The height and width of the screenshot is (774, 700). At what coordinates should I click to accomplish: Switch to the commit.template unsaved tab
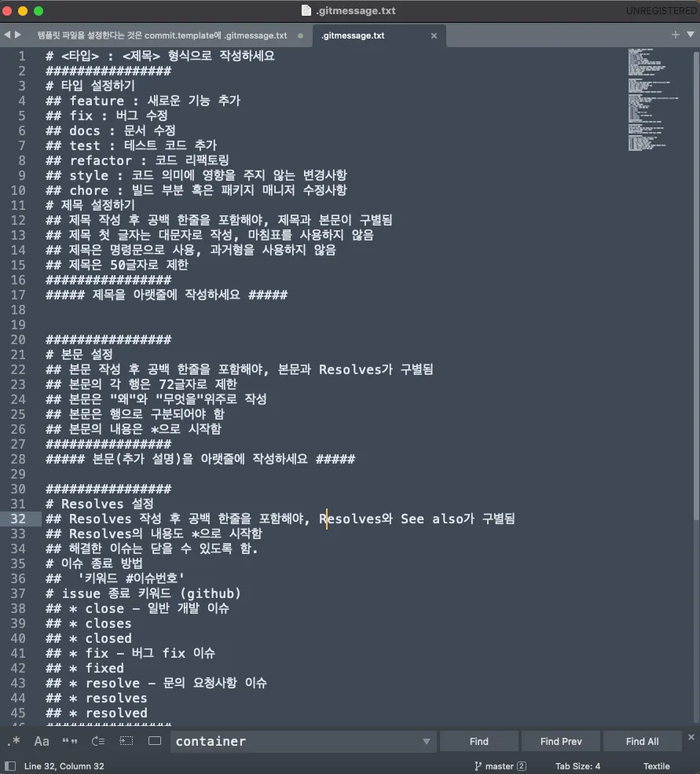pos(163,35)
